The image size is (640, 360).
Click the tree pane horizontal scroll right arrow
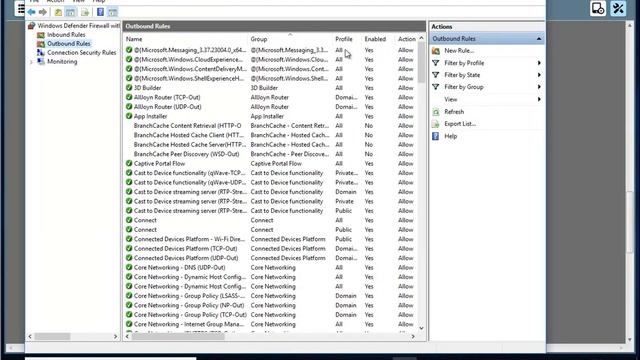click(115, 337)
